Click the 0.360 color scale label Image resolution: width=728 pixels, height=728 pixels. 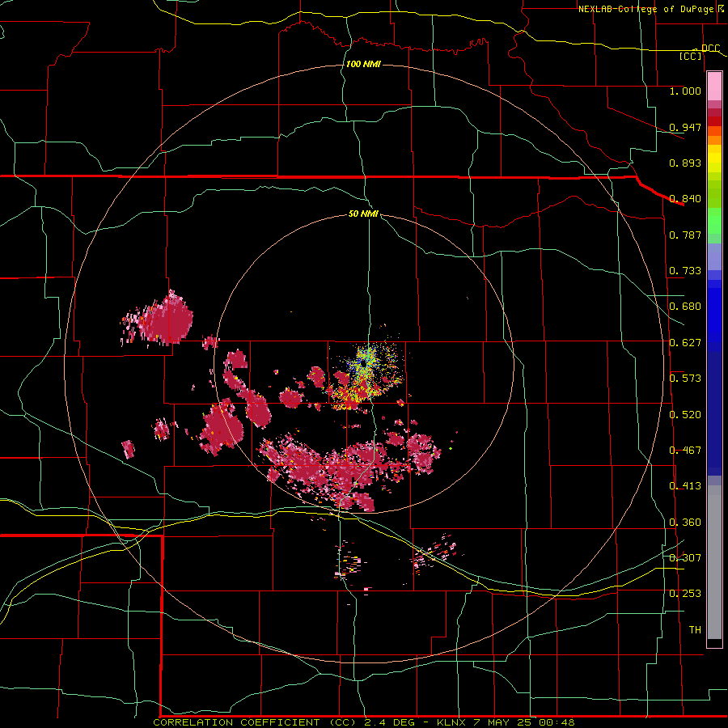(x=685, y=523)
